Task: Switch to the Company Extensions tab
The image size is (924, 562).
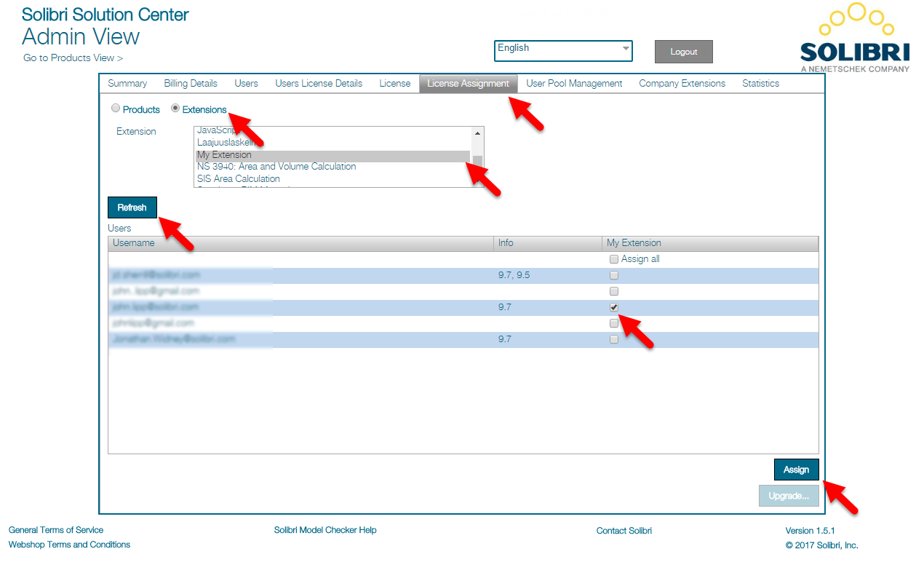Action: click(682, 83)
